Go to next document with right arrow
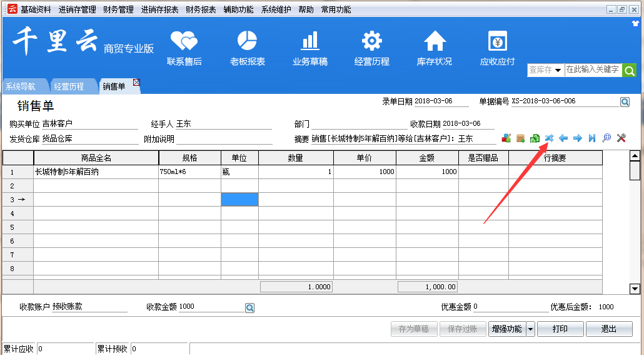The width and height of the screenshot is (644, 355). pos(578,138)
